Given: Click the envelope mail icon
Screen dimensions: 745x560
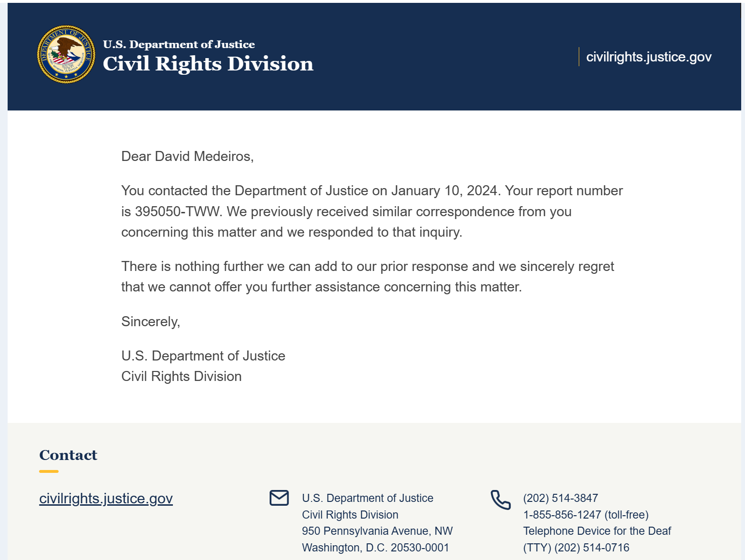Looking at the screenshot, I should coord(279,498).
